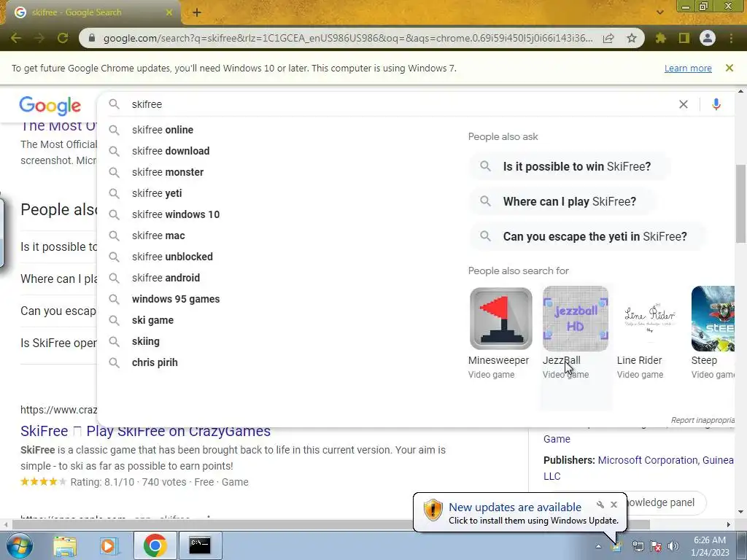Screen dimensions: 747x560
Task: Show hidden tray icons arrow
Action: click(x=598, y=546)
